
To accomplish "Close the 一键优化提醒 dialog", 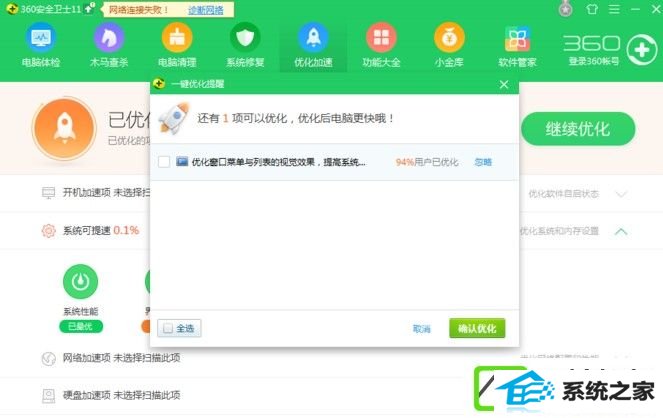I will tap(504, 84).
